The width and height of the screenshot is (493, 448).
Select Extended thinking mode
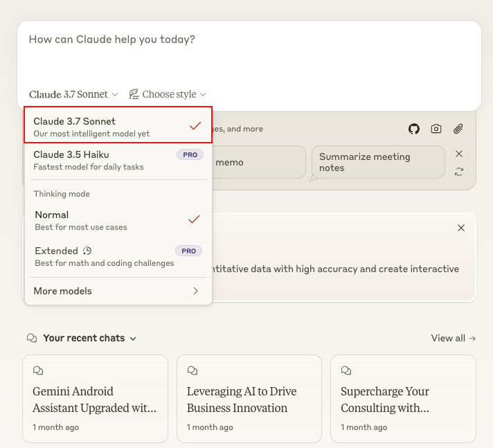(x=118, y=256)
